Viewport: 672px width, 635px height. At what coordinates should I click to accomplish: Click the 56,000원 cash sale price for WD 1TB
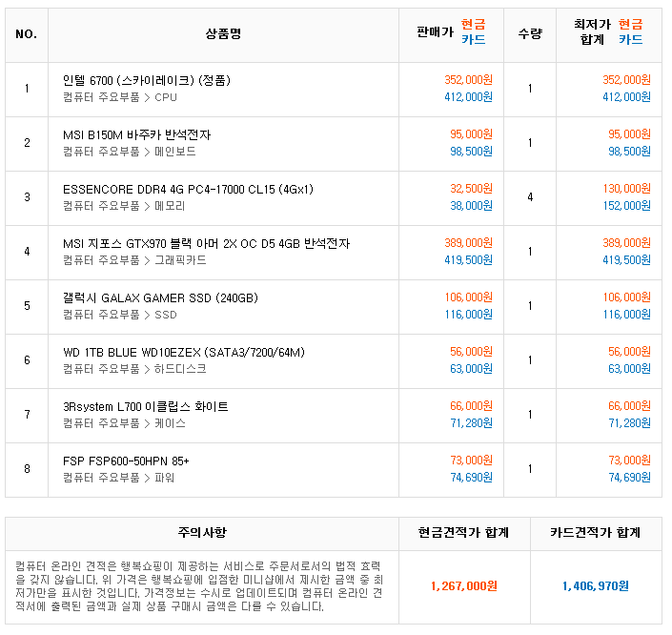[x=471, y=352]
